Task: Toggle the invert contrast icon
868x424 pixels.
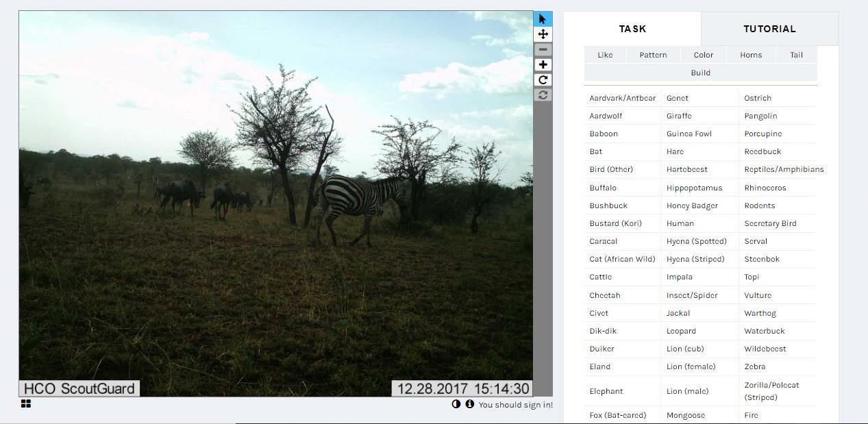Action: [456, 404]
